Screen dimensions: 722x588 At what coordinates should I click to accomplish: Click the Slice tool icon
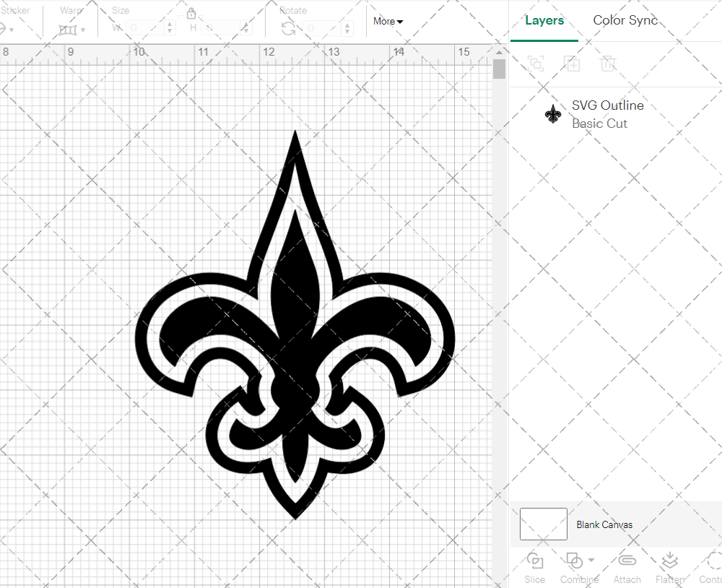click(535, 561)
